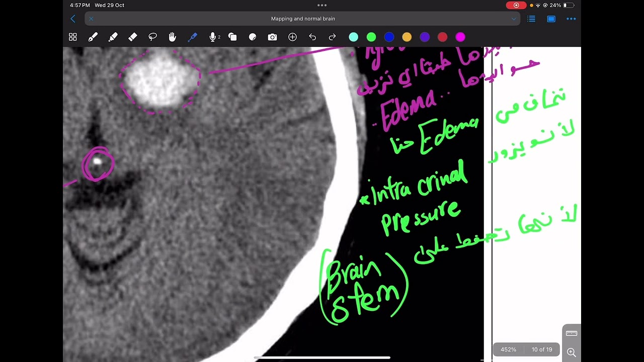Open the add-content plus icon
The width and height of the screenshot is (644, 362).
click(x=292, y=37)
